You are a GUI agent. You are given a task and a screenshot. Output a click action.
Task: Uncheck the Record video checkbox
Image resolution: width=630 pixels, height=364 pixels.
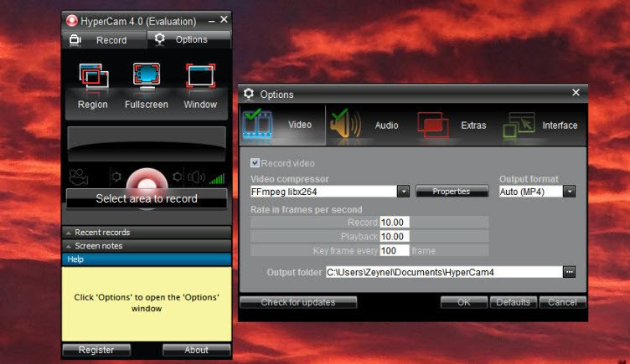click(256, 163)
